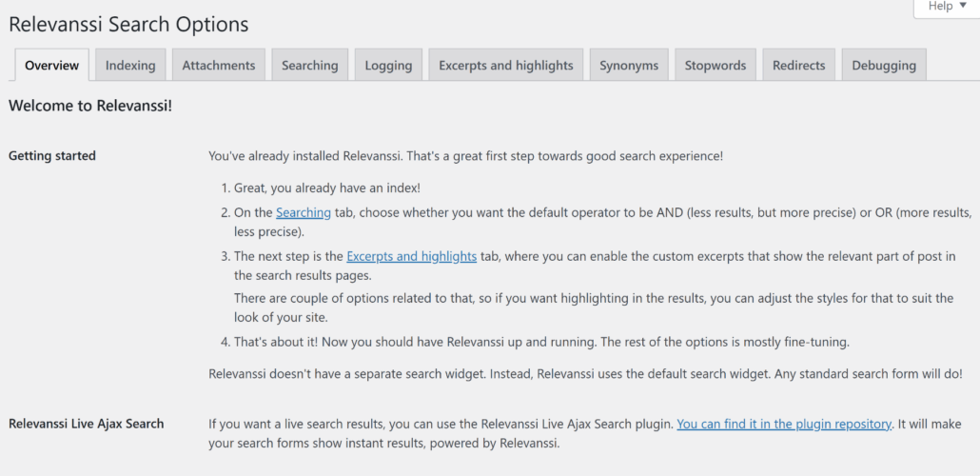Click the sentence about no separate search widget

[585, 375]
